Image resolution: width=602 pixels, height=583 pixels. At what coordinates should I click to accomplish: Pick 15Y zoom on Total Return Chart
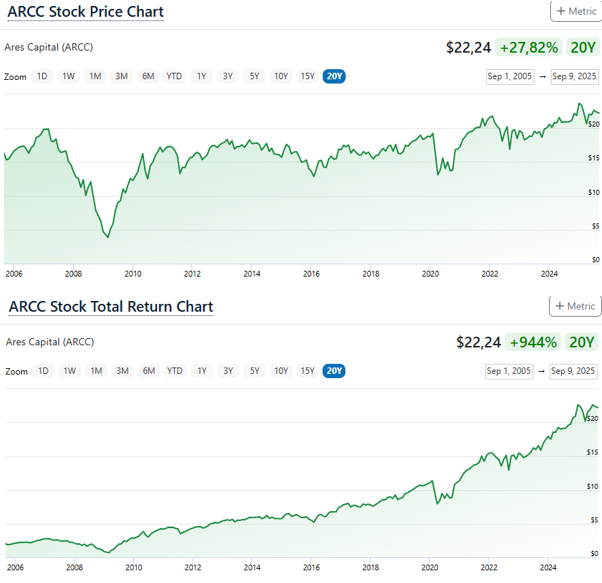[307, 371]
